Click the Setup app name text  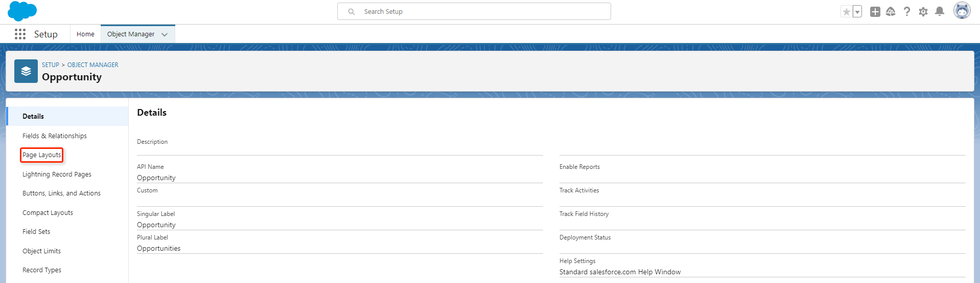click(x=46, y=34)
